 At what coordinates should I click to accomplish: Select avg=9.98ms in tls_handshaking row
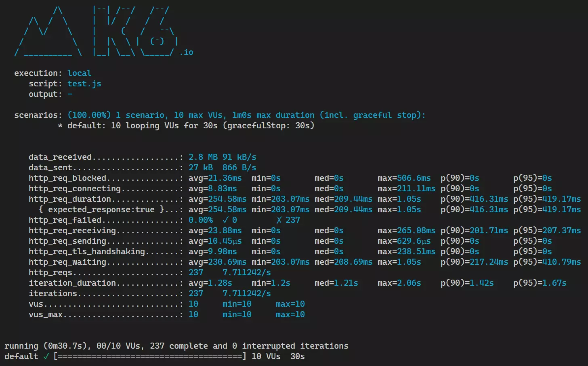(x=213, y=251)
